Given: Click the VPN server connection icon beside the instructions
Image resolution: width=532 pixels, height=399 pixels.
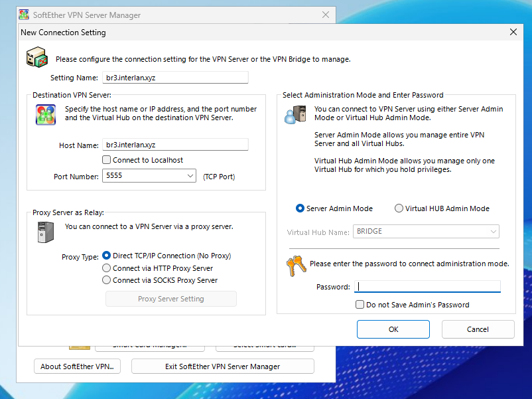Looking at the screenshot, I should (x=37, y=57).
